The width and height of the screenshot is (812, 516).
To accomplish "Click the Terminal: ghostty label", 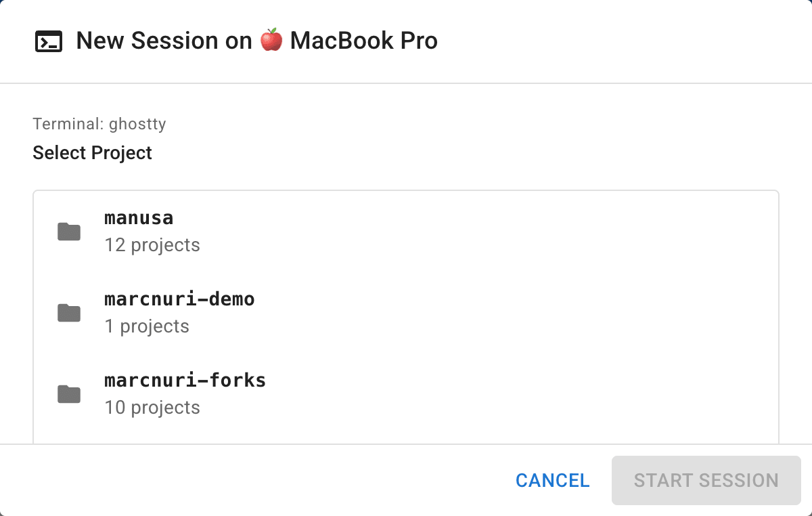I will tap(99, 124).
